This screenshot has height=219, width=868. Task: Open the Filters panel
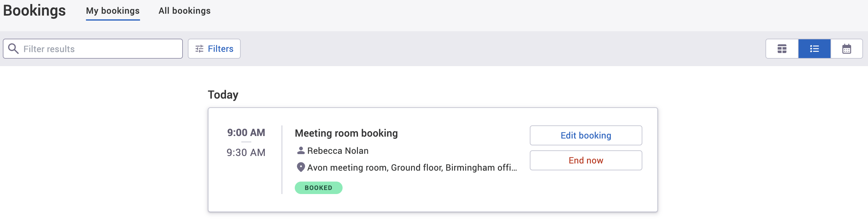click(214, 48)
